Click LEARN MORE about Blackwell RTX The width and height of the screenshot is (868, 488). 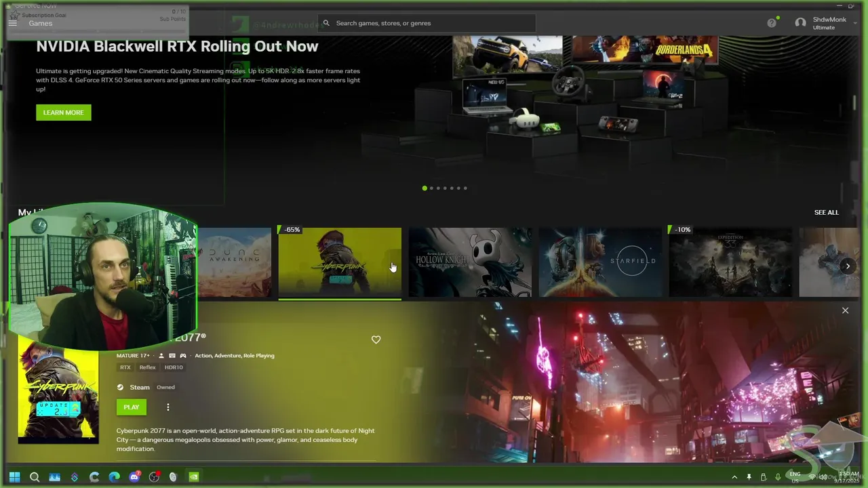point(64,113)
